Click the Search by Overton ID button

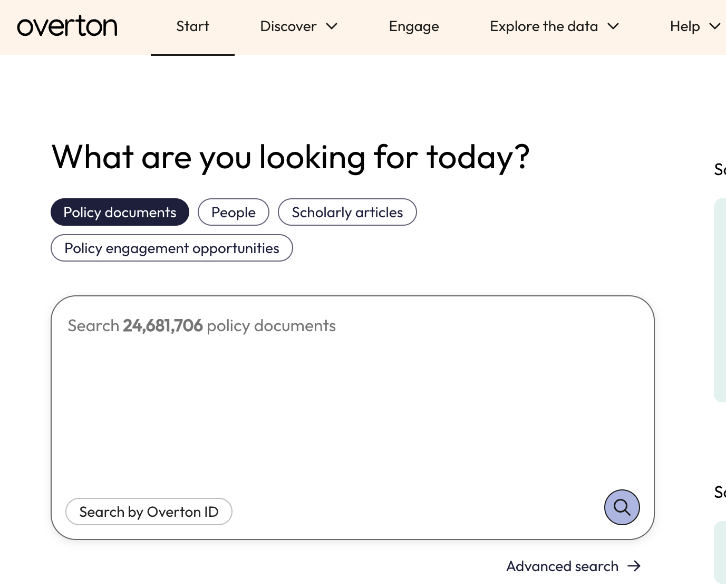click(x=149, y=512)
